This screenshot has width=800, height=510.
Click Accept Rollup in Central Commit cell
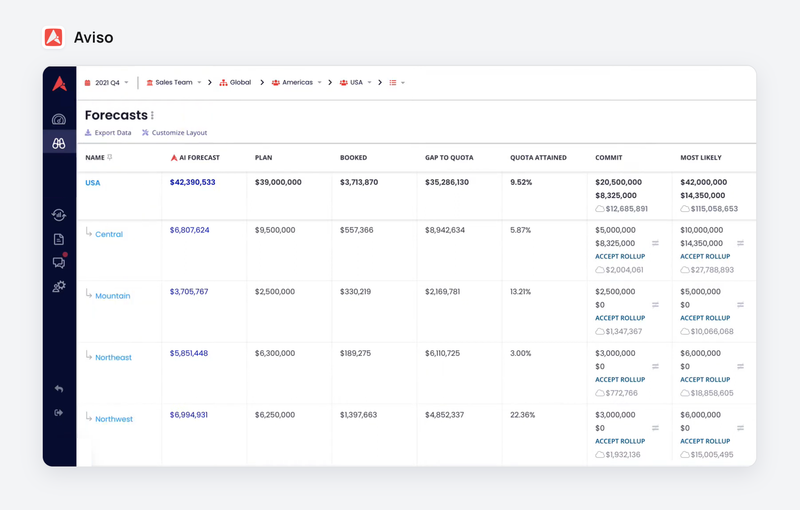(x=620, y=257)
